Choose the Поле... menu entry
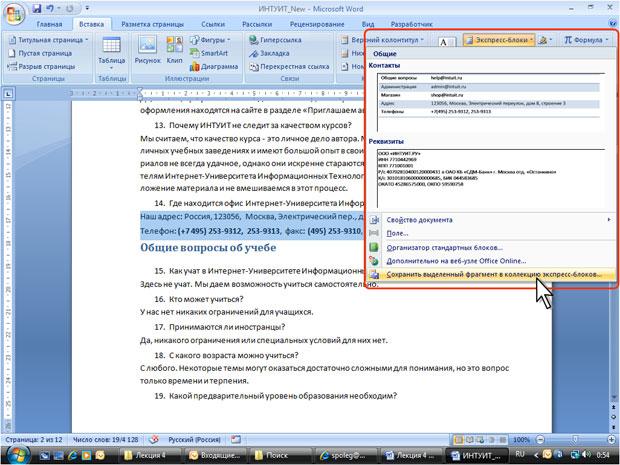620x465 pixels. click(x=490, y=233)
